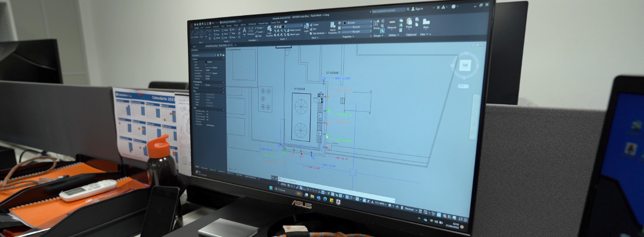Open Microsoft Edge from taskbar
Image resolution: width=644 pixels, height=237 pixels.
[x=325, y=199]
